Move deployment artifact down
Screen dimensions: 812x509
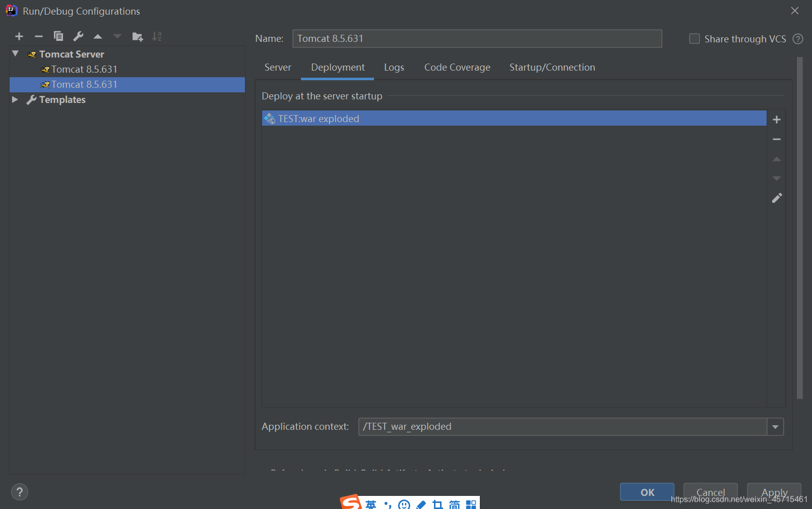click(x=777, y=178)
